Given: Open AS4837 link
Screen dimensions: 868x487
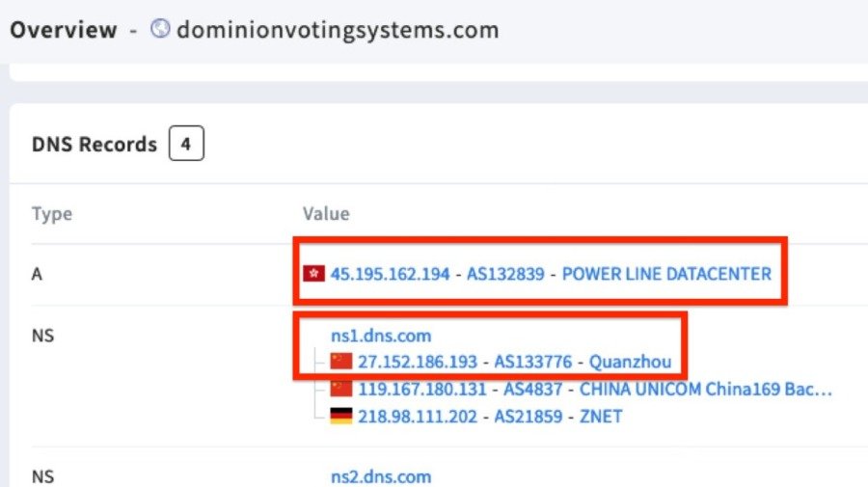Looking at the screenshot, I should pyautogui.click(x=532, y=390).
